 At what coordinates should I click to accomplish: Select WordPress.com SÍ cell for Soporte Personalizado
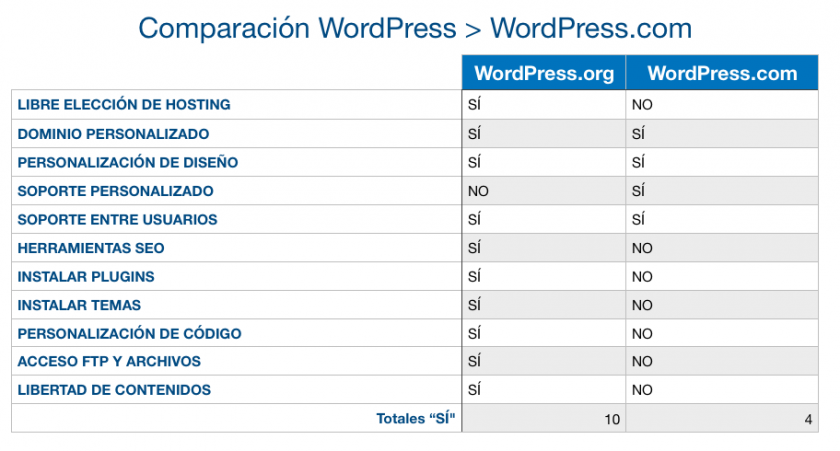tap(722, 191)
